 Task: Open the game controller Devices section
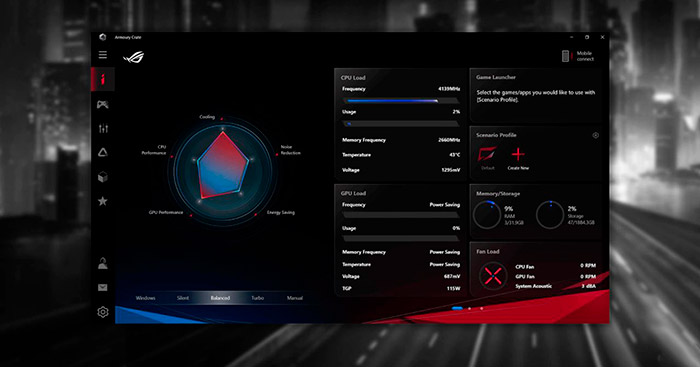click(x=103, y=104)
